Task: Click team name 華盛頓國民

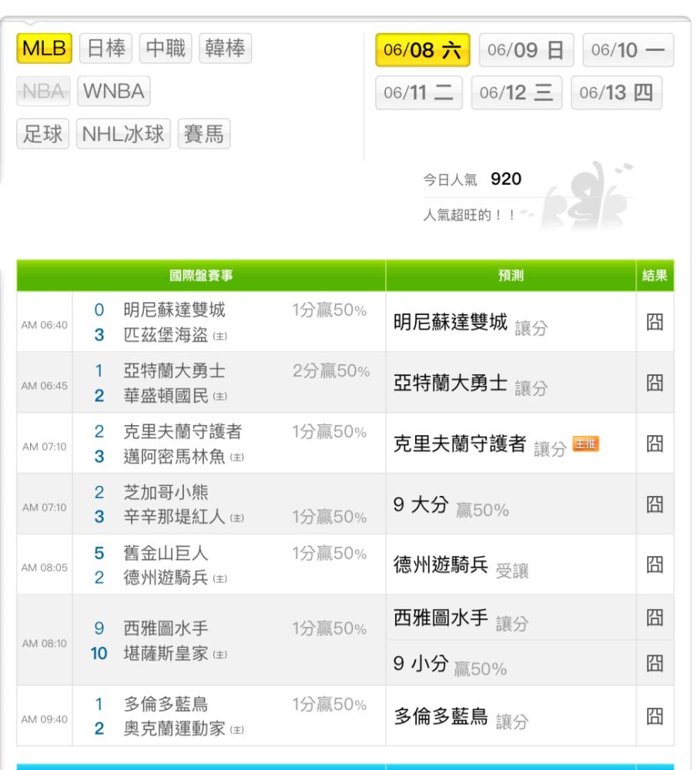Action: 166,396
